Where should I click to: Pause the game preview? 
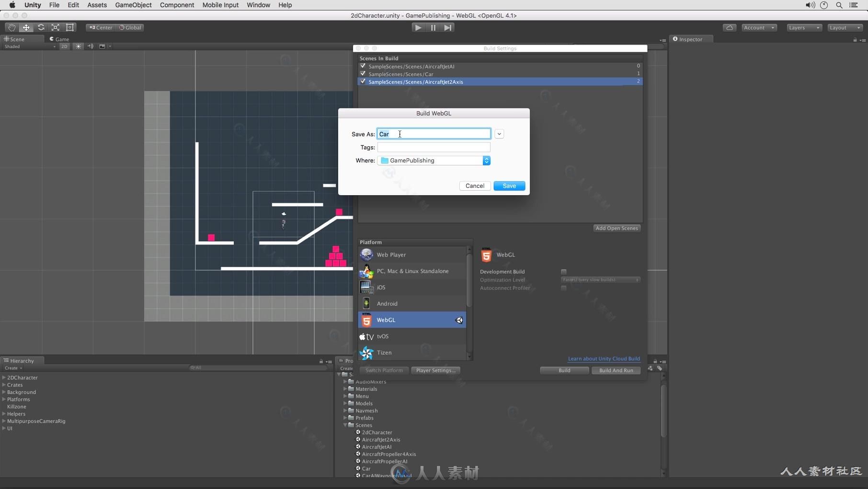[x=433, y=27]
